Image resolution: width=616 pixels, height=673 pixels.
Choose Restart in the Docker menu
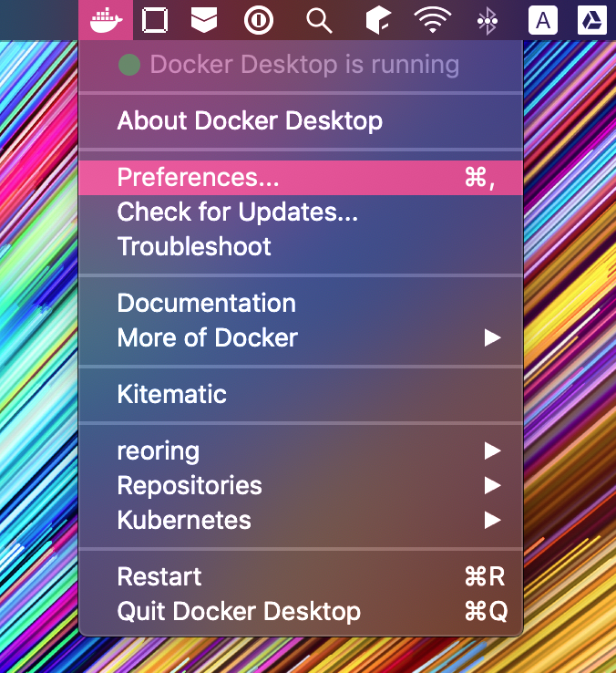(x=301, y=576)
